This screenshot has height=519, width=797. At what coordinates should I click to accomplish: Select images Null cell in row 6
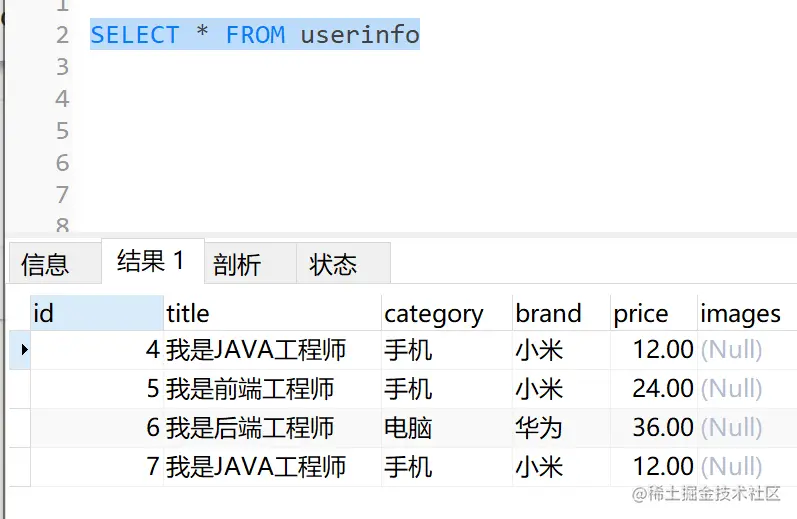(x=747, y=428)
